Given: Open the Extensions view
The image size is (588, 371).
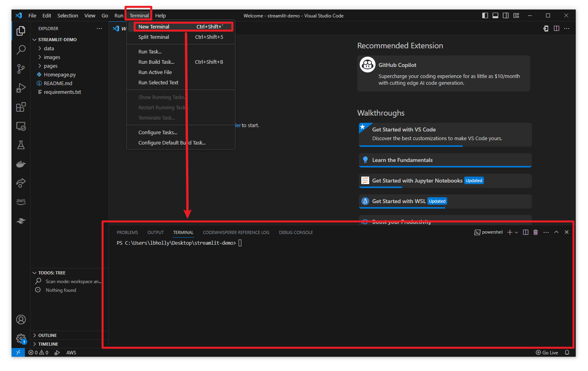Looking at the screenshot, I should pyautogui.click(x=21, y=107).
